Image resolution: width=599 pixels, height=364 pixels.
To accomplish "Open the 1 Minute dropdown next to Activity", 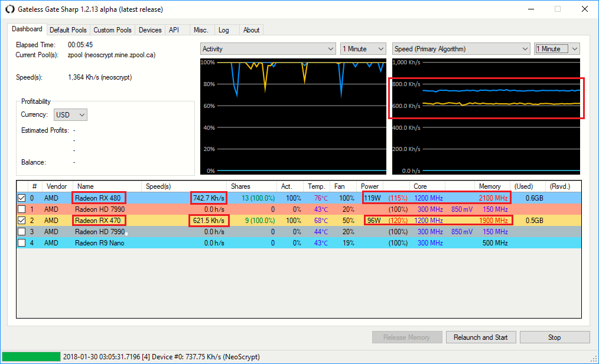I will [x=363, y=49].
